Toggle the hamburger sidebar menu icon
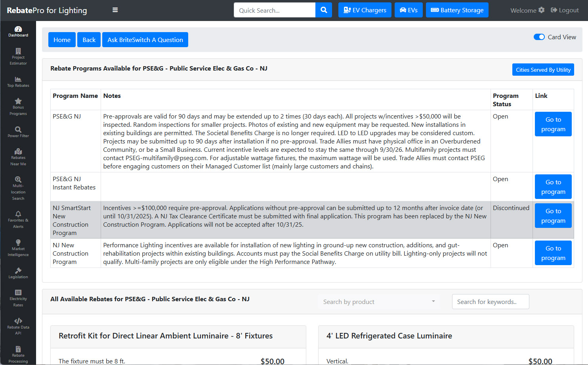This screenshot has width=588, height=365. pyautogui.click(x=115, y=10)
